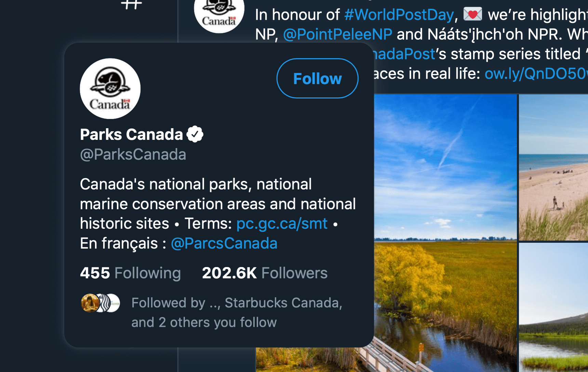Click the brown follower avatar in Followed by row
588x372 pixels.
(x=90, y=303)
